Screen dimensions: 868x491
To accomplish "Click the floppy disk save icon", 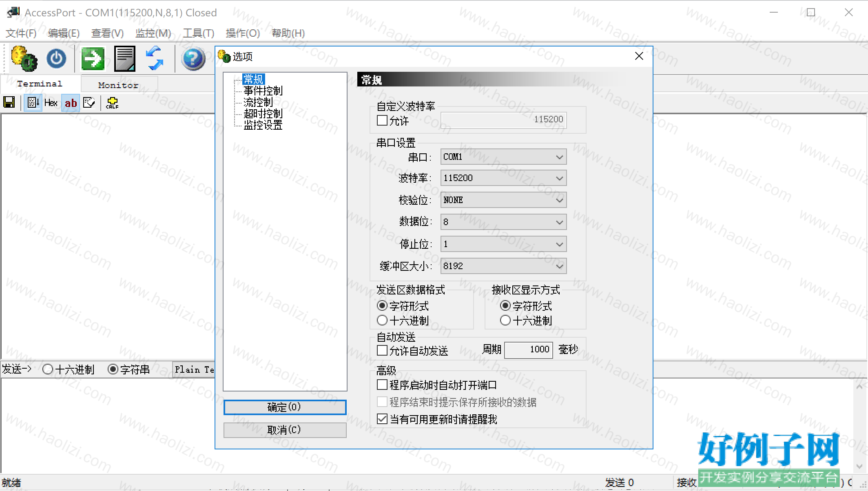I will [9, 102].
